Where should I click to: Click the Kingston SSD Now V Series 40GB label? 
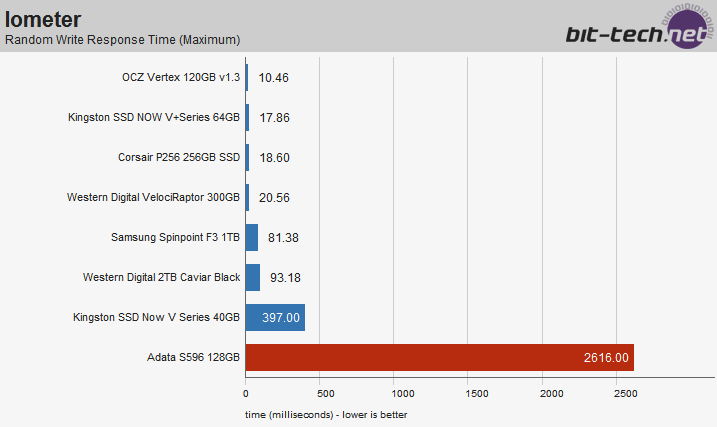pyautogui.click(x=156, y=317)
